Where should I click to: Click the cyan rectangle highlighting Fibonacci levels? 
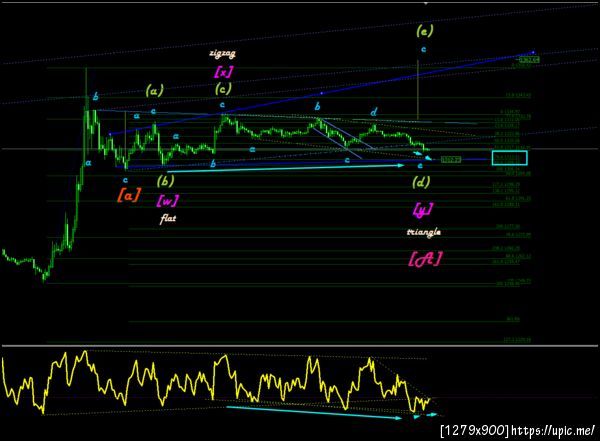point(510,158)
